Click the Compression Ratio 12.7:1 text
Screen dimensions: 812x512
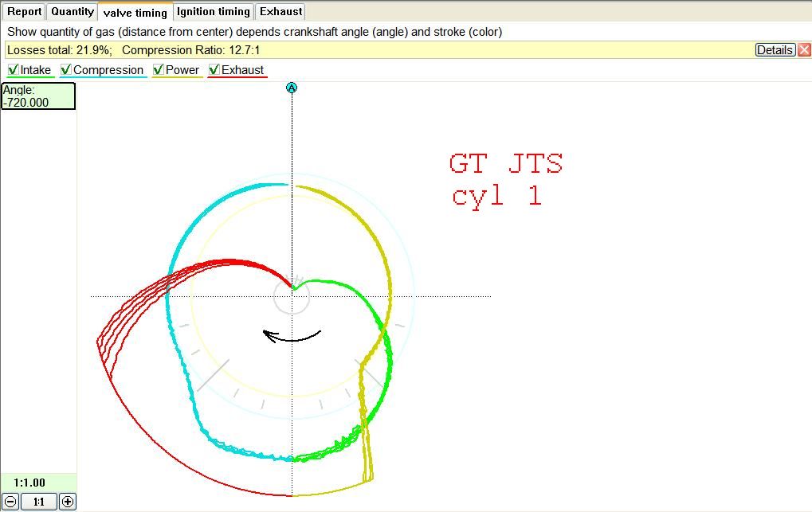[191, 50]
